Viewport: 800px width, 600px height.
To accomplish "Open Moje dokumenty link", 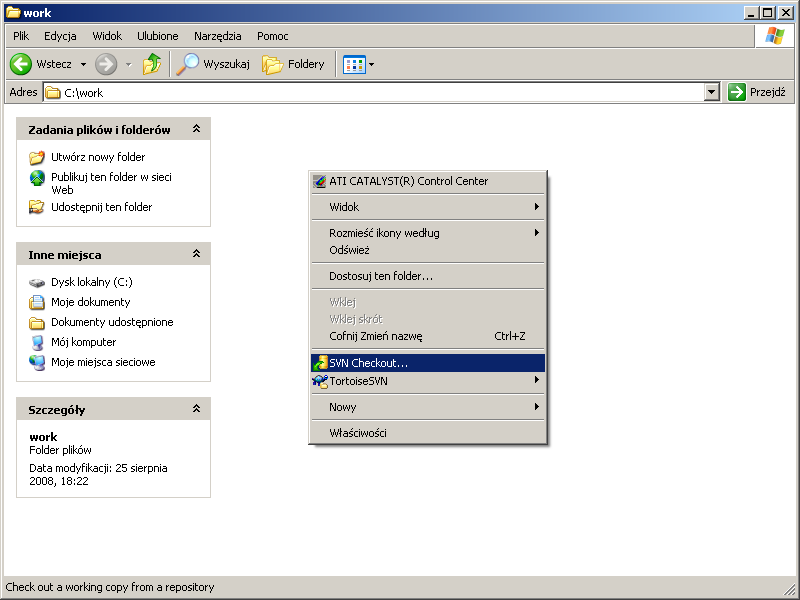I will 91,302.
